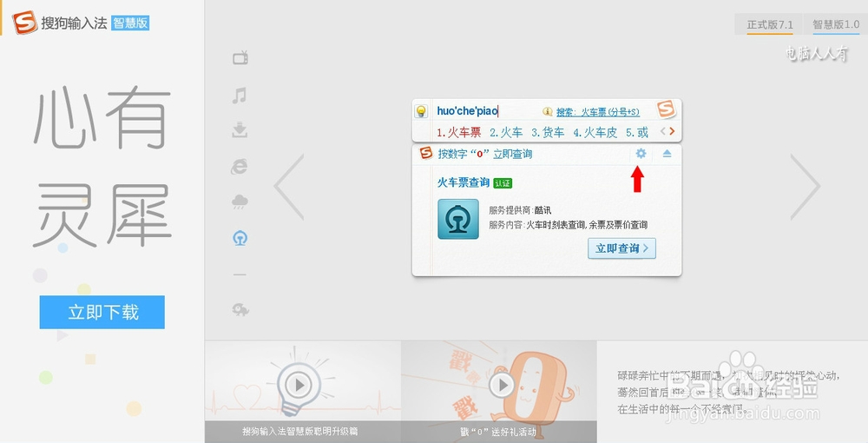
Task: Click the info icon beside search link
Action: (548, 112)
